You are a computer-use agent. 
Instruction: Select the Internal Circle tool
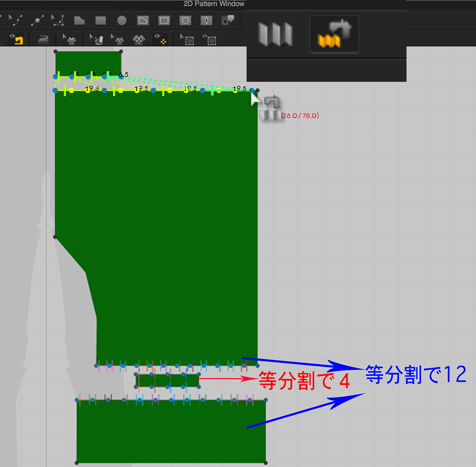185,20
